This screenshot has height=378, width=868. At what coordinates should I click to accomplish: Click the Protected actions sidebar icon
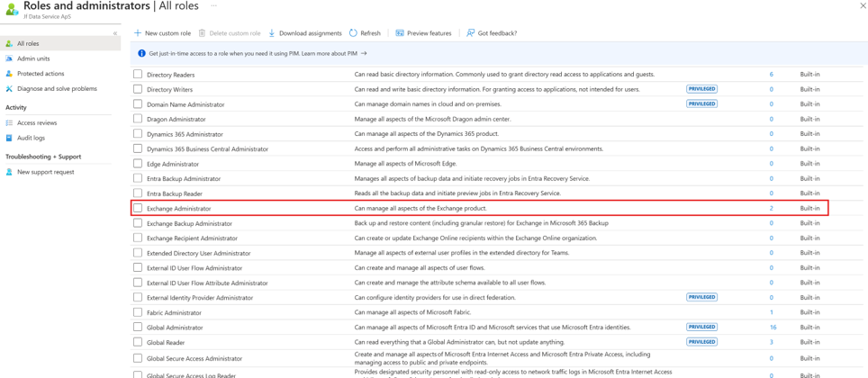coord(9,74)
